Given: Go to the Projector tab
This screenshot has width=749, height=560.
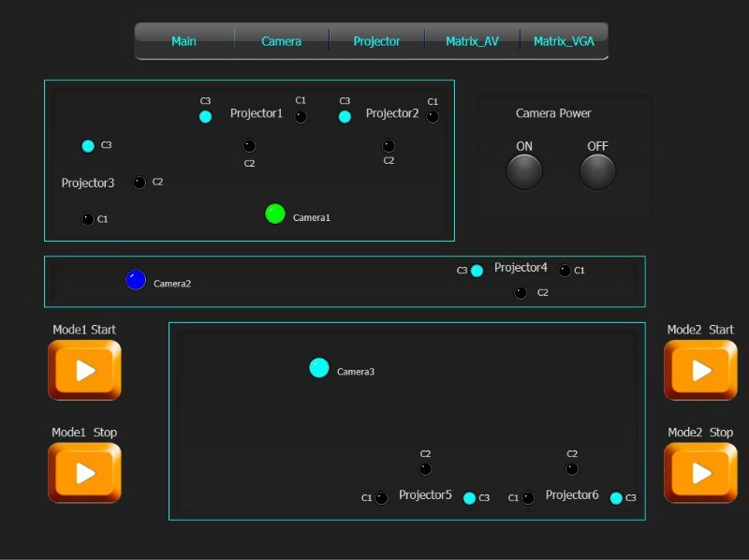Looking at the screenshot, I should click(x=376, y=41).
